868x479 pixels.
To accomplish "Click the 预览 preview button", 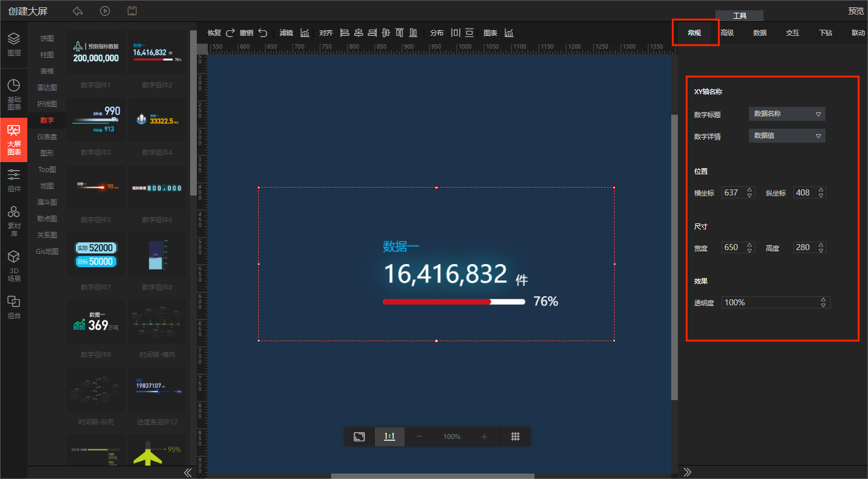I will [855, 11].
